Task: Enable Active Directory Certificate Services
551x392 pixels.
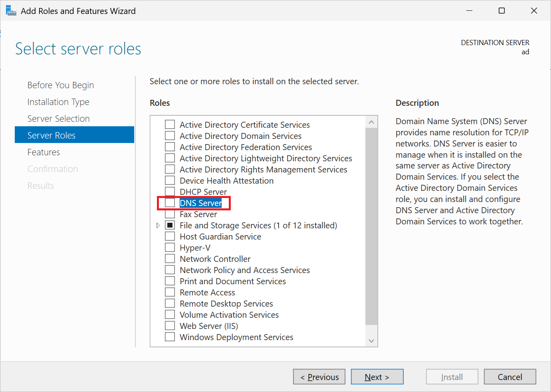Action: (x=170, y=124)
